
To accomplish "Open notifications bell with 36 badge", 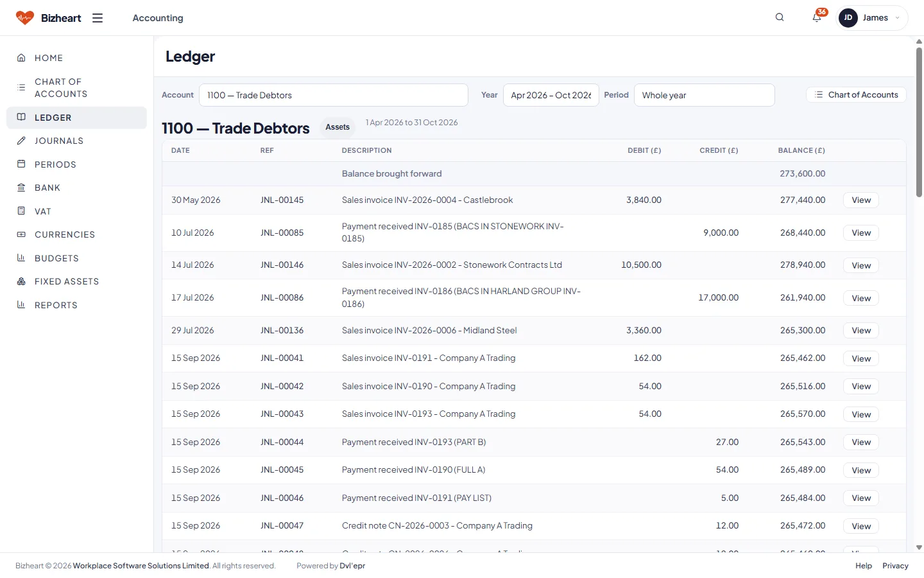I will [817, 17].
